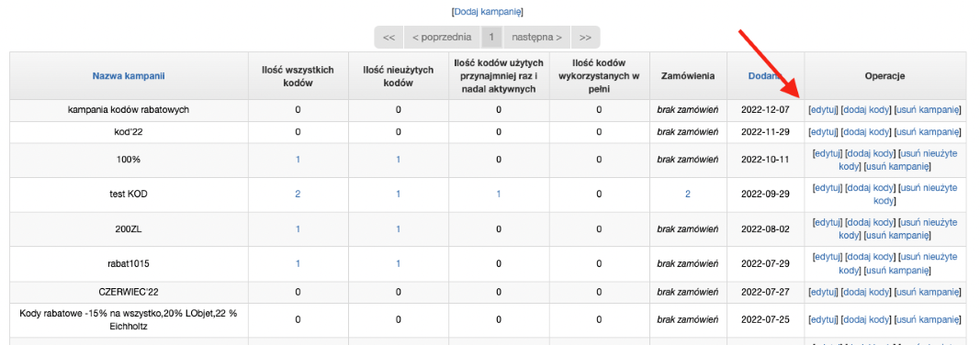Delete the Kody rabatowe -15% campaign
The height and width of the screenshot is (345, 980).
928,320
